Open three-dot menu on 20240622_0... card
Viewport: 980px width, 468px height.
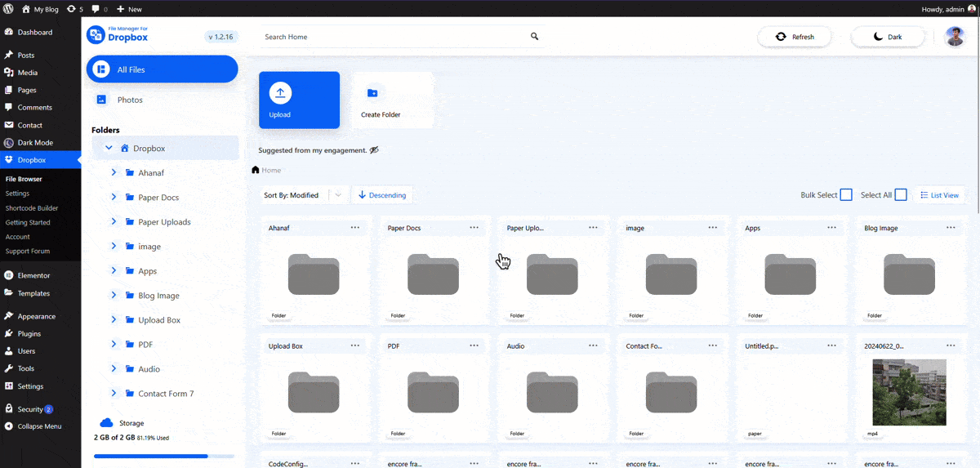pos(951,345)
